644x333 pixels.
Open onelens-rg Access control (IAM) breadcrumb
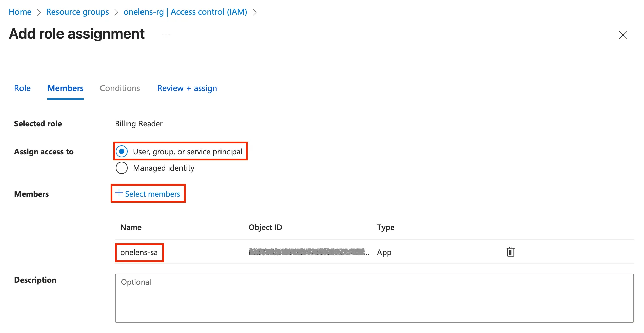(x=185, y=12)
